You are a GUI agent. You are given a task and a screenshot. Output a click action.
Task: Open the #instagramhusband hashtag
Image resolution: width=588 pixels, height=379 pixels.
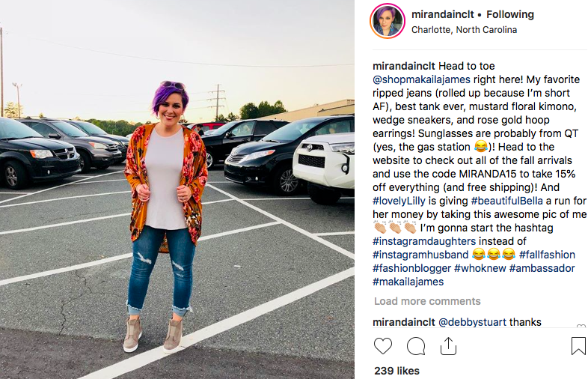(x=420, y=255)
